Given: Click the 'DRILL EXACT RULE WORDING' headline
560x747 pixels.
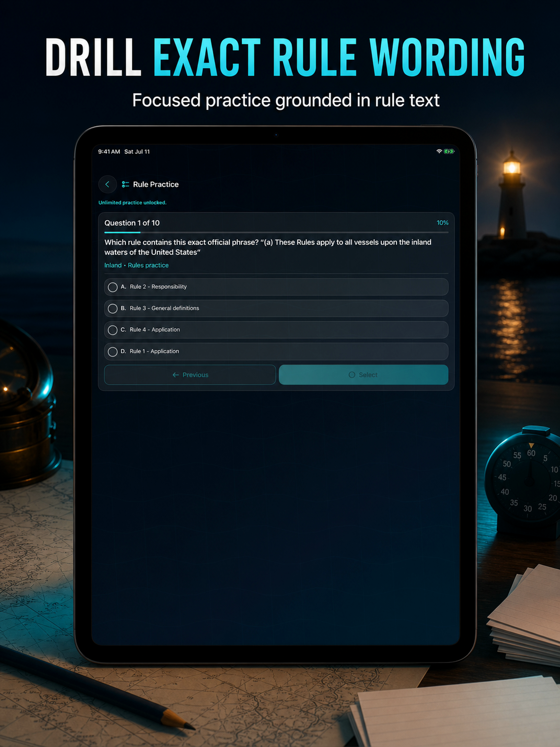Looking at the screenshot, I should pyautogui.click(x=285, y=57).
